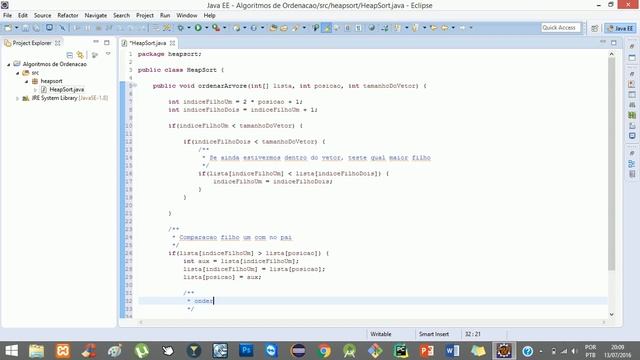The image size is (640, 360).
Task: Collapse the Algoritmos de Ordenacao project
Action: coord(9,64)
